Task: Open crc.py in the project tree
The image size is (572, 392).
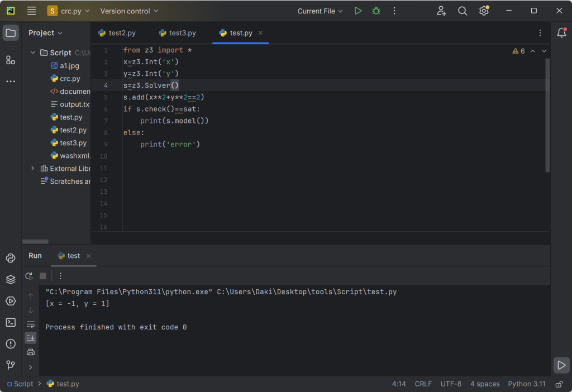Action: pos(70,79)
